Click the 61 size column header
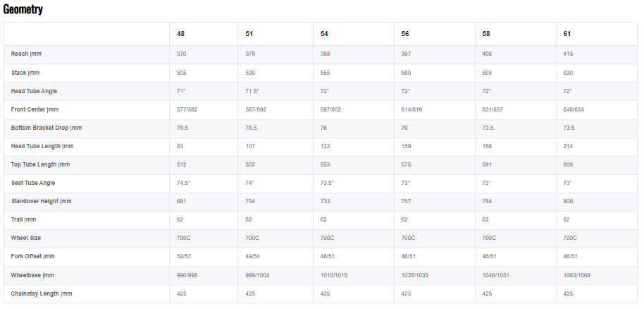 (568, 34)
